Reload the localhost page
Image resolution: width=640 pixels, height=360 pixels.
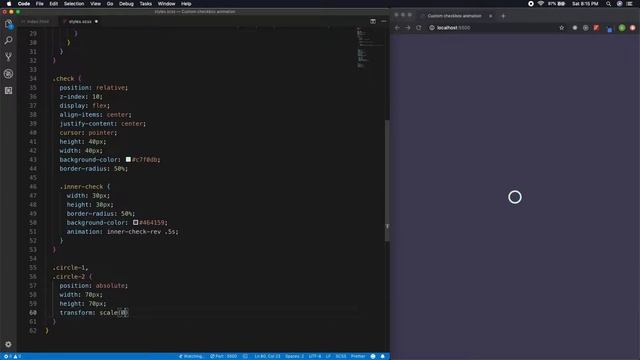418,28
